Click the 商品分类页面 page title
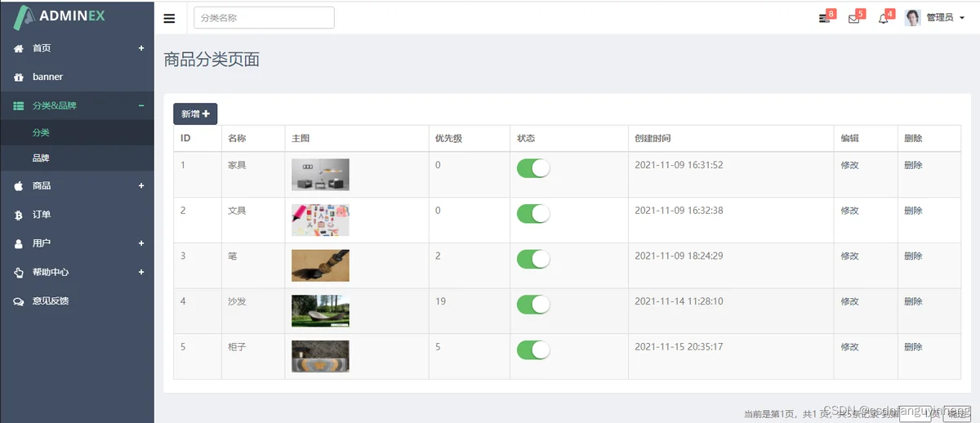980x423 pixels. point(212,60)
